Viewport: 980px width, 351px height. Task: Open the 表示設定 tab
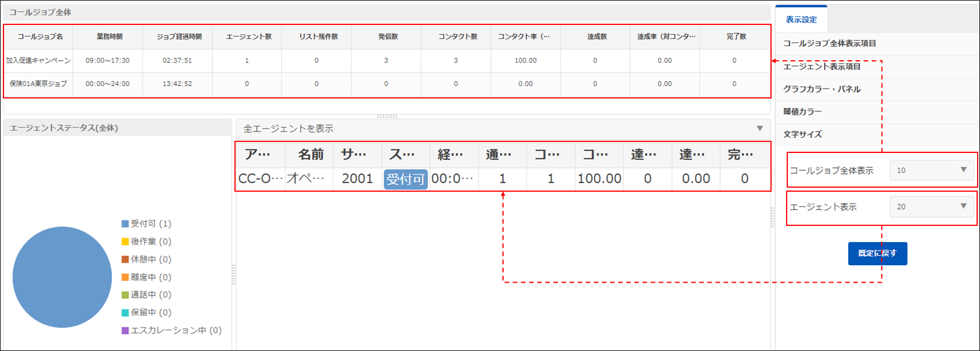pyautogui.click(x=801, y=20)
